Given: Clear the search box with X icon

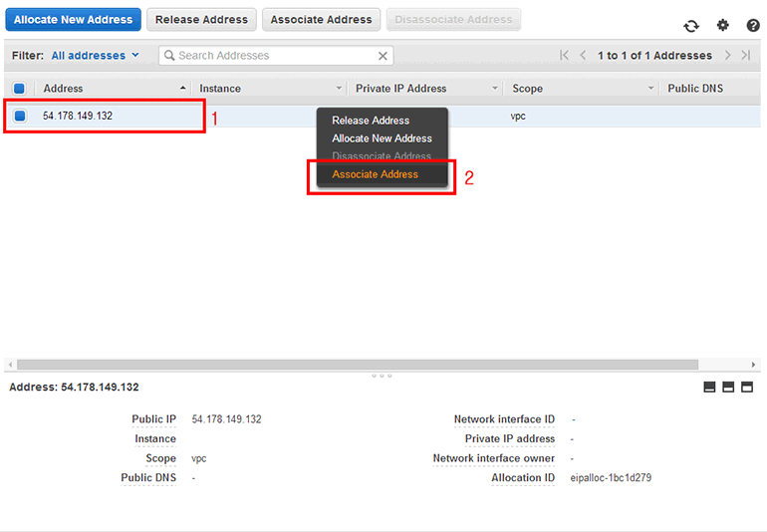Looking at the screenshot, I should click(x=383, y=56).
